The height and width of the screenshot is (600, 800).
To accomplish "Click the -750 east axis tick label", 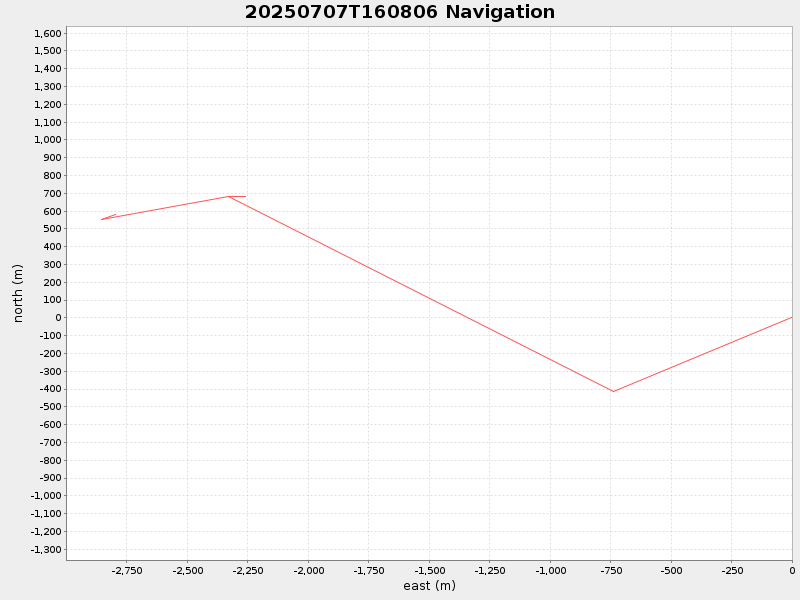I will (611, 570).
